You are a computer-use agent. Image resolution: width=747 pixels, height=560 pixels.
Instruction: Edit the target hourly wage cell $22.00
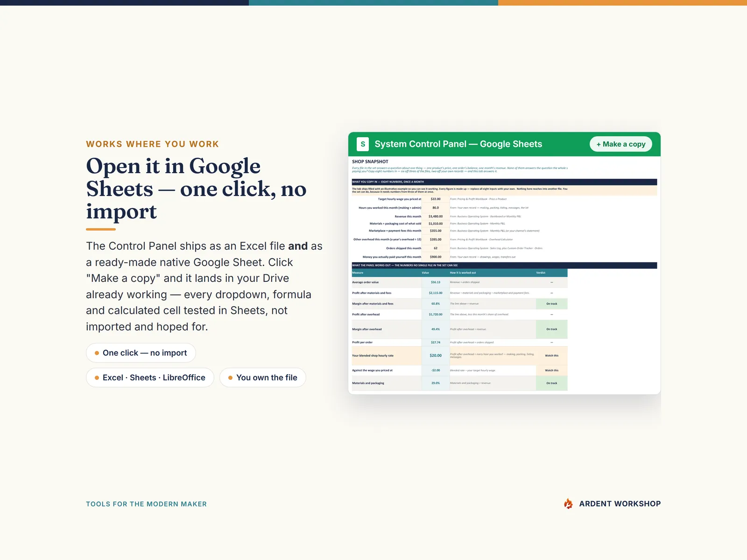pyautogui.click(x=436, y=199)
